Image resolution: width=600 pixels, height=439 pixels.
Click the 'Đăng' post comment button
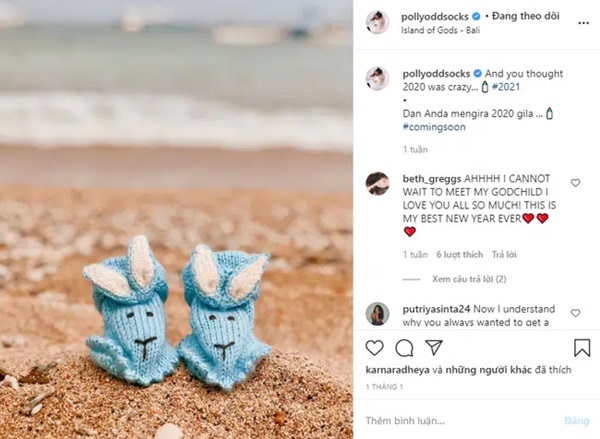tap(577, 421)
